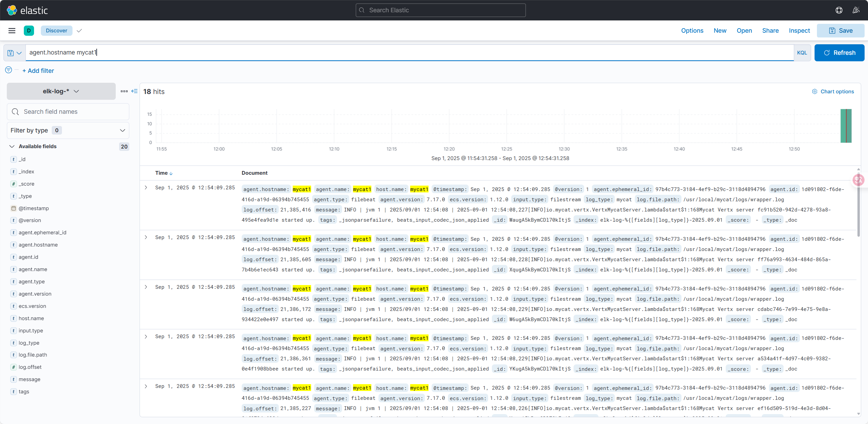Select the input.type field
This screenshot has width=868, height=424.
(x=31, y=331)
